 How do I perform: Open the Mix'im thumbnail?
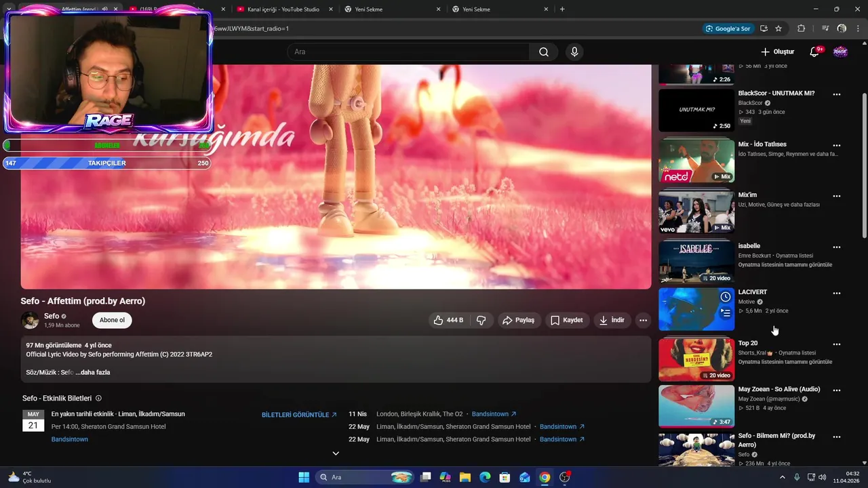click(696, 212)
